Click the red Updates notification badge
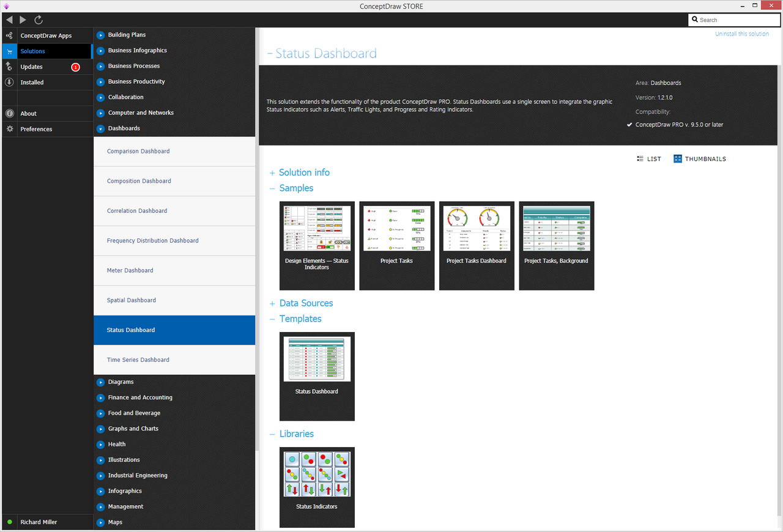 75,67
